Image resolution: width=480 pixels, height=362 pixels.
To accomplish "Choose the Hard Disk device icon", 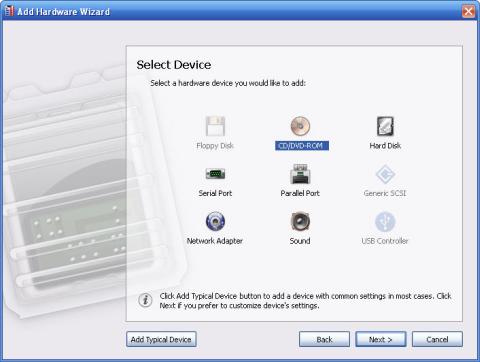I will point(385,126).
